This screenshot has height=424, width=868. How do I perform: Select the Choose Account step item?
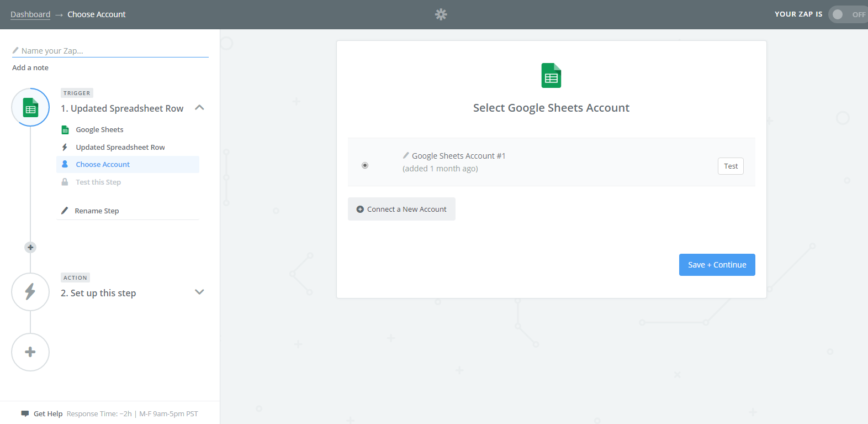coord(128,164)
